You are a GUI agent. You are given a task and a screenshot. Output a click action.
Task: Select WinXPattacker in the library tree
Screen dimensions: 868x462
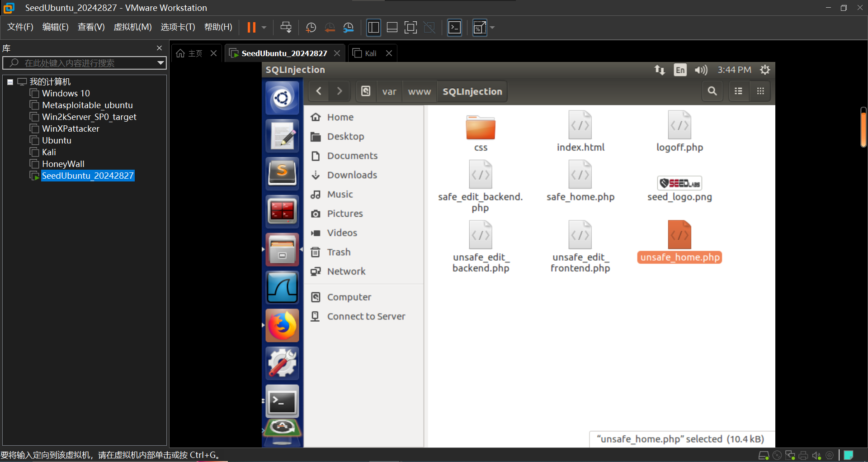coord(71,129)
